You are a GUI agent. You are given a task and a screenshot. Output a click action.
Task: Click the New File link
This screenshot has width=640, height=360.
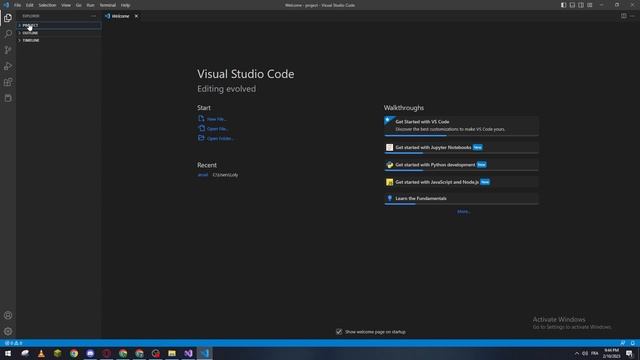[212, 119]
